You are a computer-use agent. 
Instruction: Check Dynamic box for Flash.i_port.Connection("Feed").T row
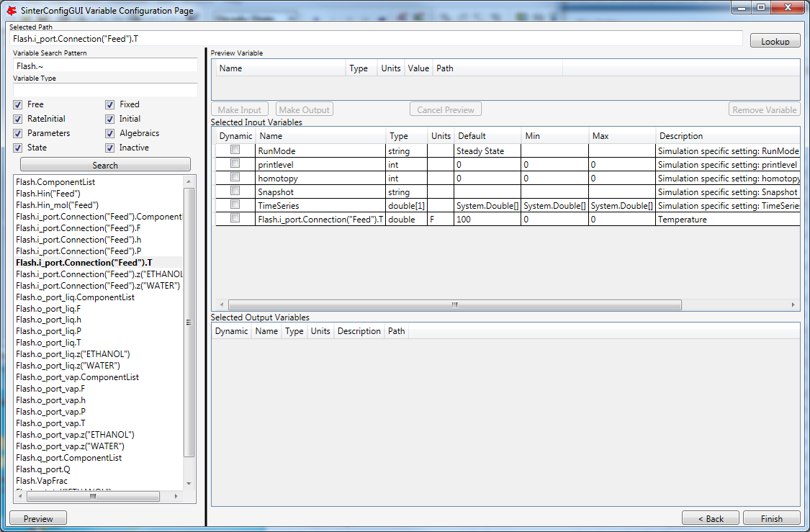tap(235, 218)
